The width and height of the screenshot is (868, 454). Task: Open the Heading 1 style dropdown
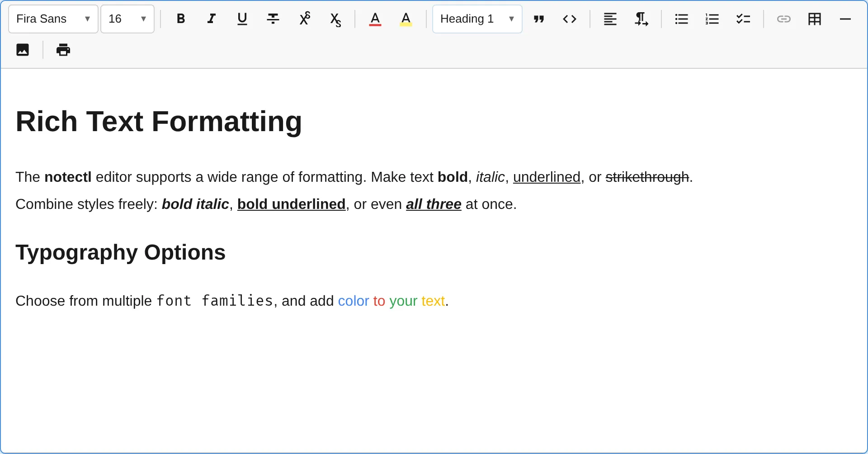pos(477,19)
